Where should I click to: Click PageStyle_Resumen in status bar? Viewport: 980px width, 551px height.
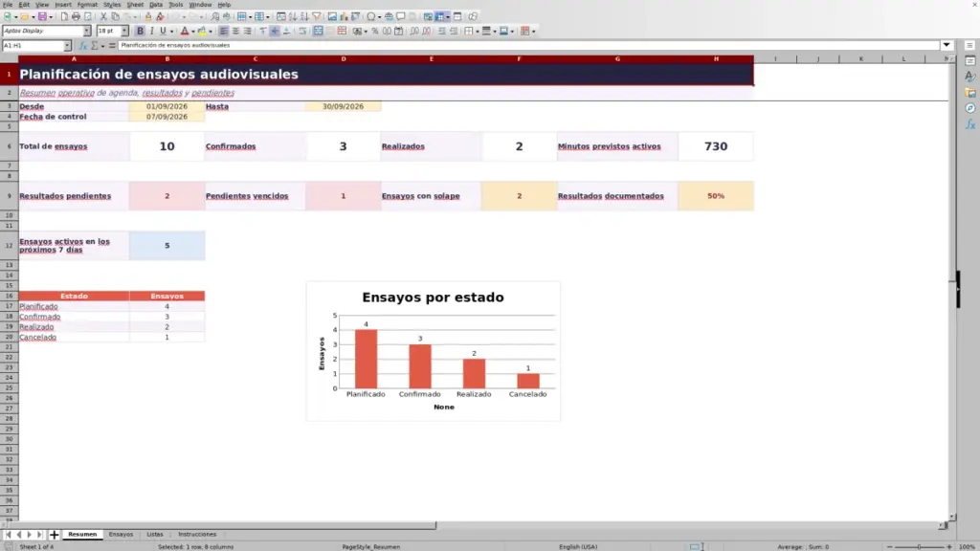[x=371, y=546]
